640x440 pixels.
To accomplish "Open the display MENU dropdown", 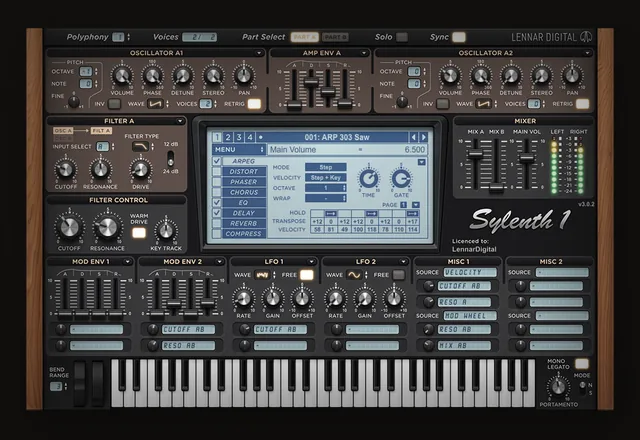I will tap(239, 149).
